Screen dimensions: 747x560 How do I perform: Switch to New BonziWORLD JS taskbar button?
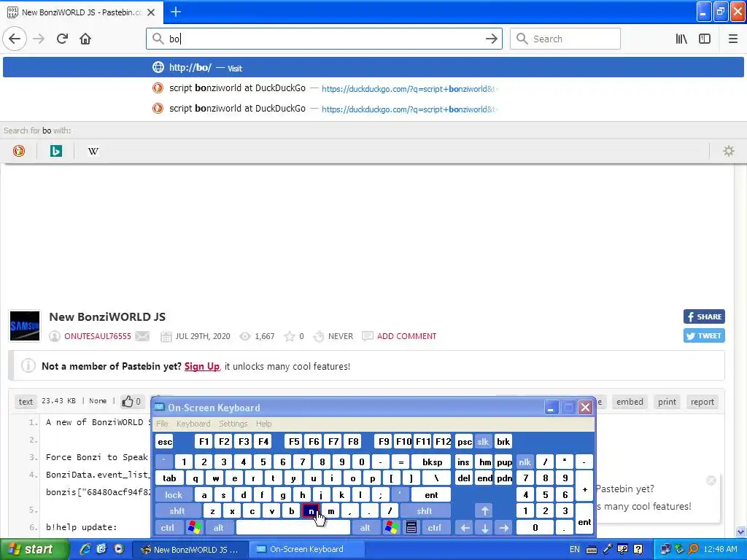pos(189,550)
